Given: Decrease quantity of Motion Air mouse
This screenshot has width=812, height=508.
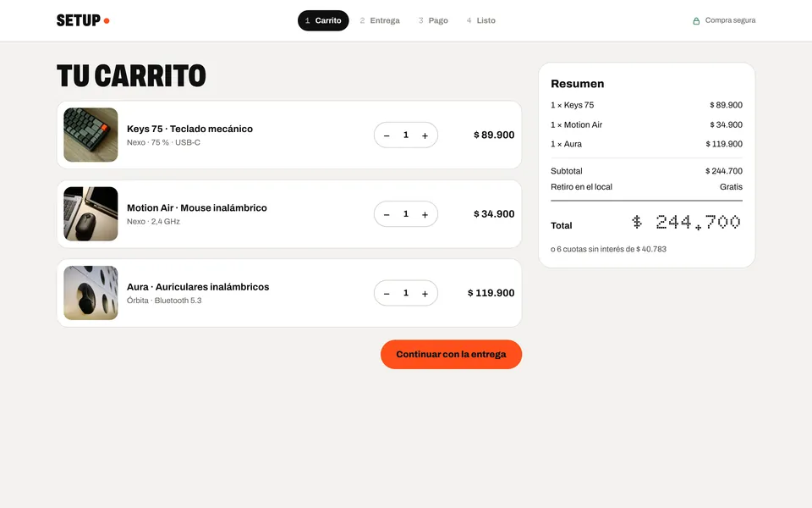Looking at the screenshot, I should (387, 214).
